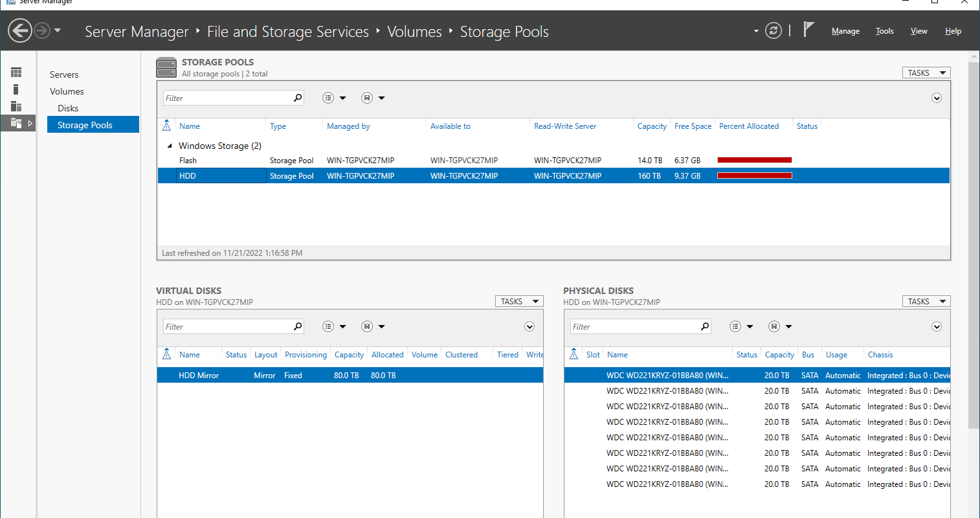The height and width of the screenshot is (518, 980).
Task: Sort storage pools by Percent Allocated column
Action: 749,126
